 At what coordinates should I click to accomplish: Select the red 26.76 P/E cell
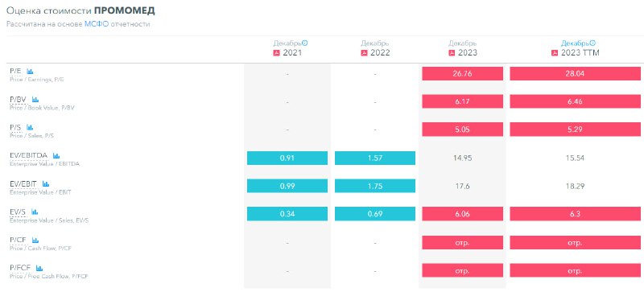pyautogui.click(x=462, y=73)
